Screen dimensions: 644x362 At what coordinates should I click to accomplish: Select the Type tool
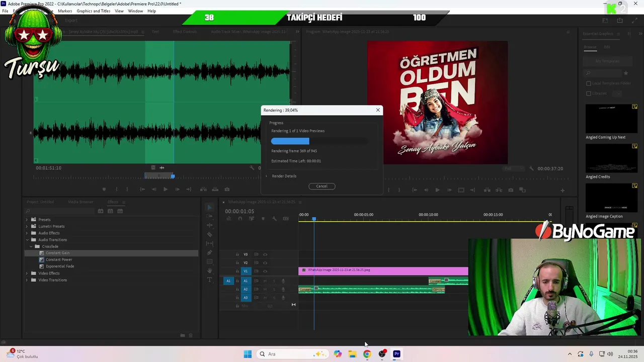(x=210, y=280)
